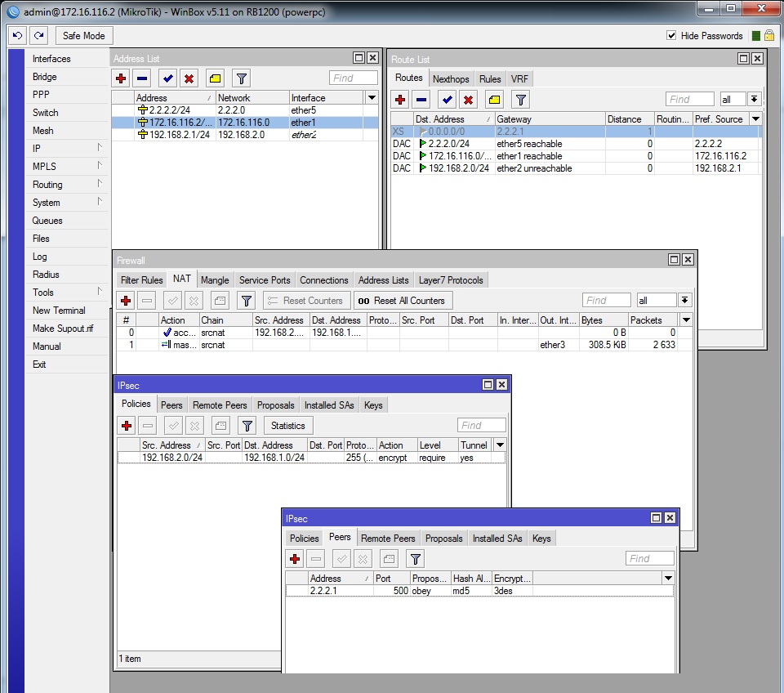Add a NAT rule with Firewall plus icon
This screenshot has height=693, width=784.
(x=126, y=301)
